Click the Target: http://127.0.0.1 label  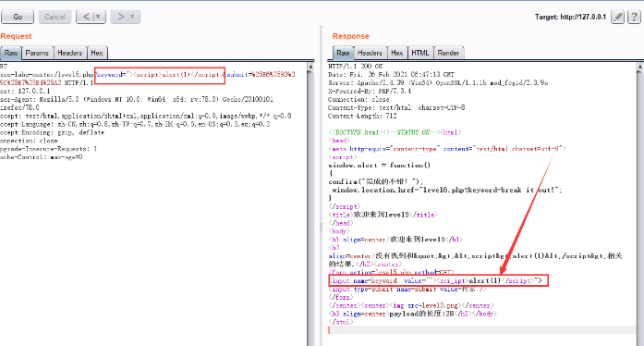[570, 17]
